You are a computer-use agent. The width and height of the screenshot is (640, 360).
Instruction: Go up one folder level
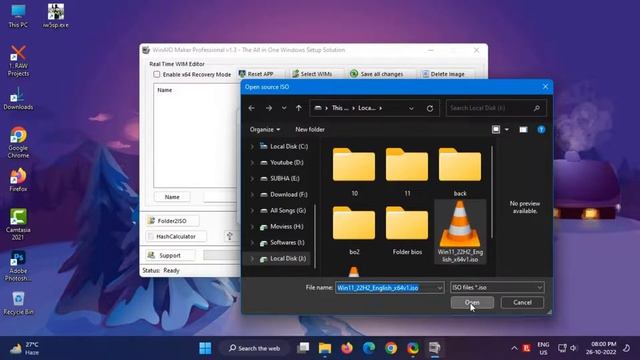[x=299, y=108]
